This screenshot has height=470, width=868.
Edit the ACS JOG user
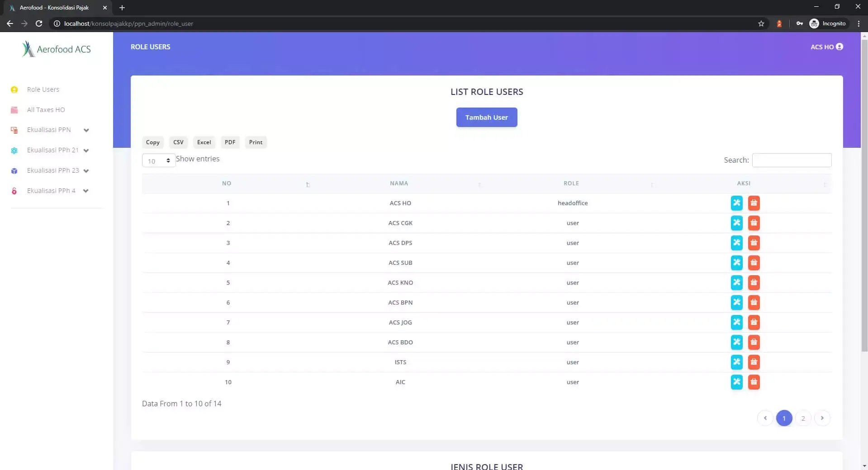pyautogui.click(x=736, y=322)
